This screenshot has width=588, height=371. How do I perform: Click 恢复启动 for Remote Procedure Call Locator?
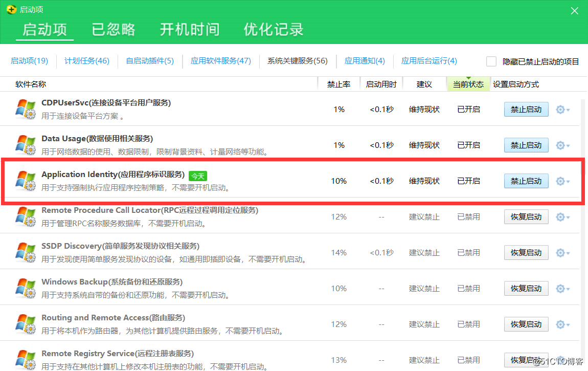[526, 217]
